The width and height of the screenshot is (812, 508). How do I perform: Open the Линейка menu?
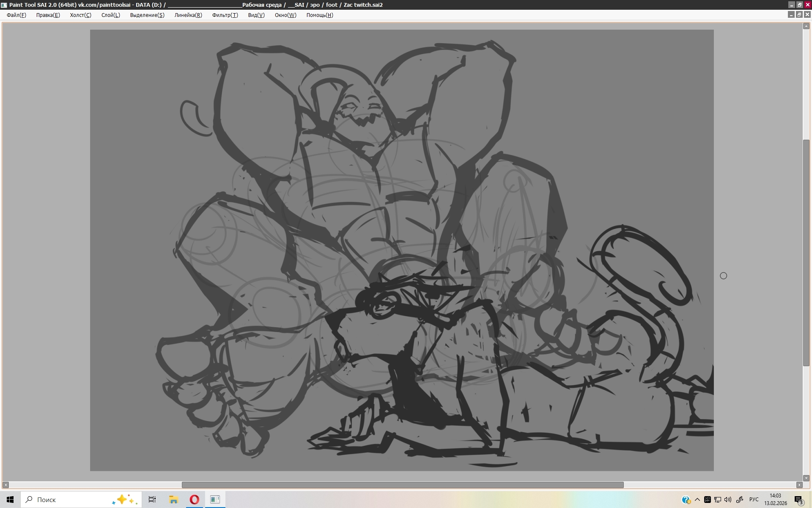coord(188,15)
